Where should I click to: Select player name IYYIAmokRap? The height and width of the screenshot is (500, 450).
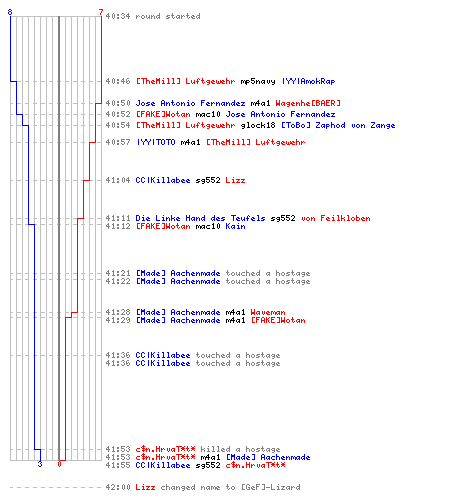point(309,81)
